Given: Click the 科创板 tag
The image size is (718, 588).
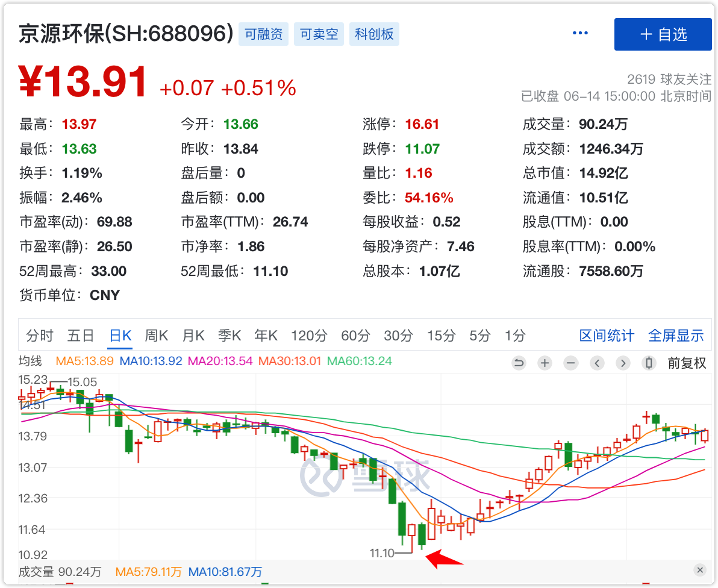Looking at the screenshot, I should (374, 34).
